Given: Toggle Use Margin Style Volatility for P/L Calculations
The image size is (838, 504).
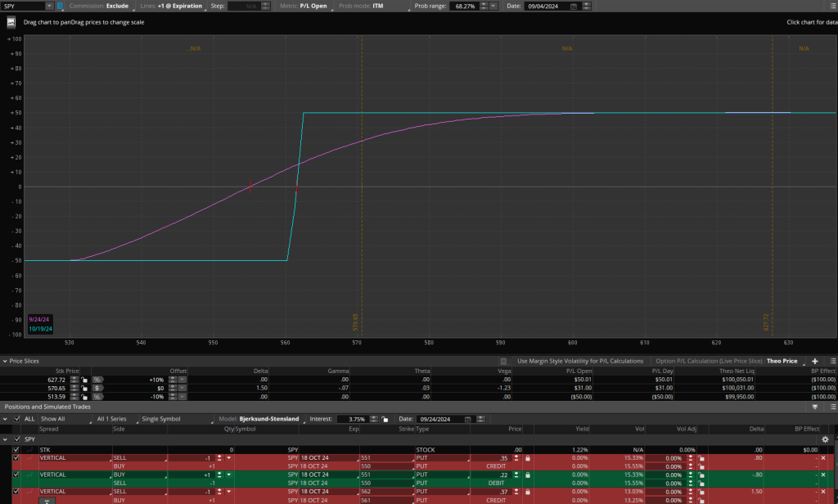Looking at the screenshot, I should [x=504, y=362].
